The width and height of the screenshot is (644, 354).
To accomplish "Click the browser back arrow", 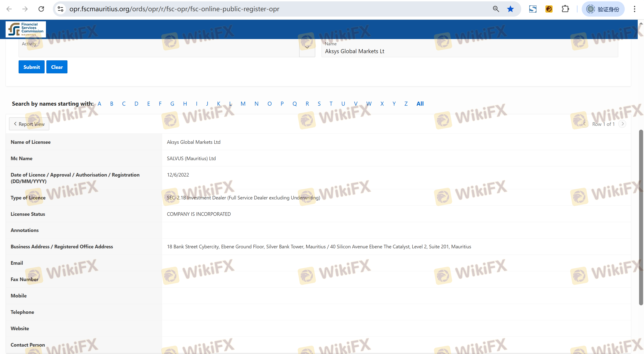I will tap(9, 9).
